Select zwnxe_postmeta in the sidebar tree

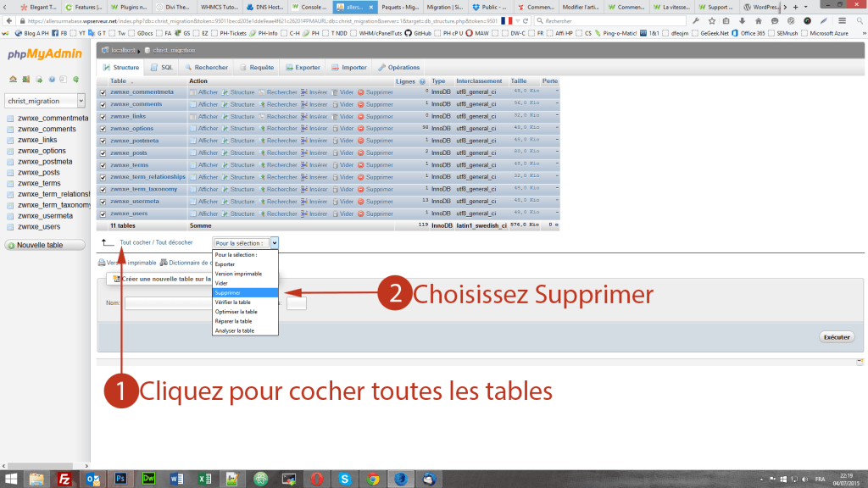pos(45,162)
